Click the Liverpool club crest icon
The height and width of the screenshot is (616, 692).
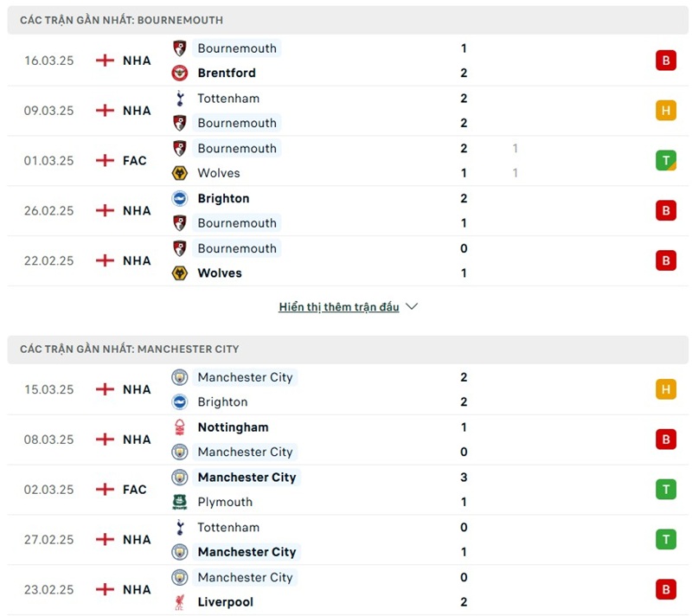(180, 601)
